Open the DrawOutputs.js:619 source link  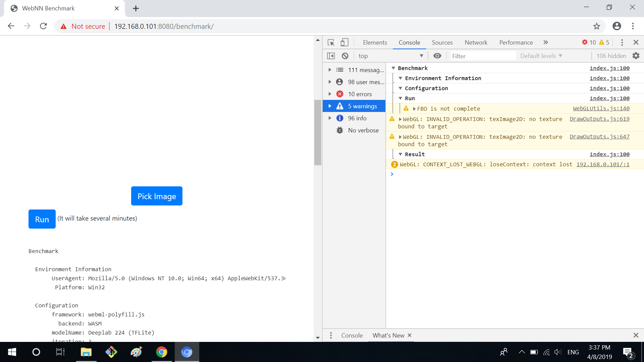coord(599,119)
